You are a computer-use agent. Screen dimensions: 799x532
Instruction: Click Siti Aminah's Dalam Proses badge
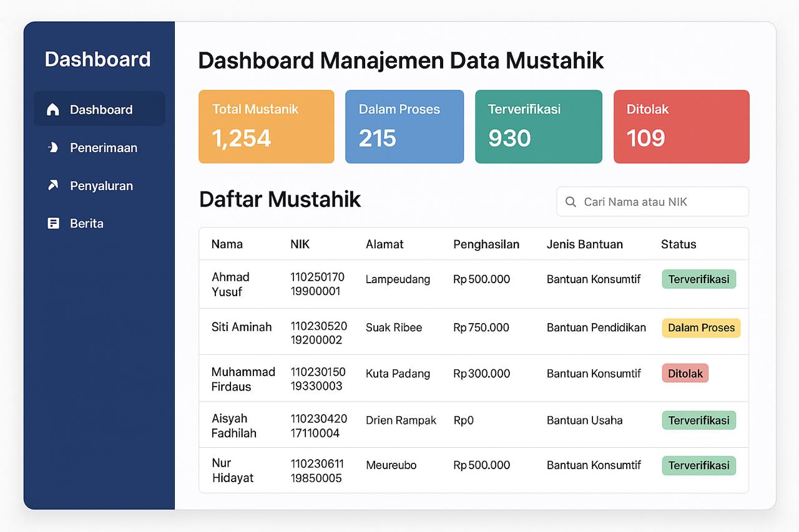[701, 328]
